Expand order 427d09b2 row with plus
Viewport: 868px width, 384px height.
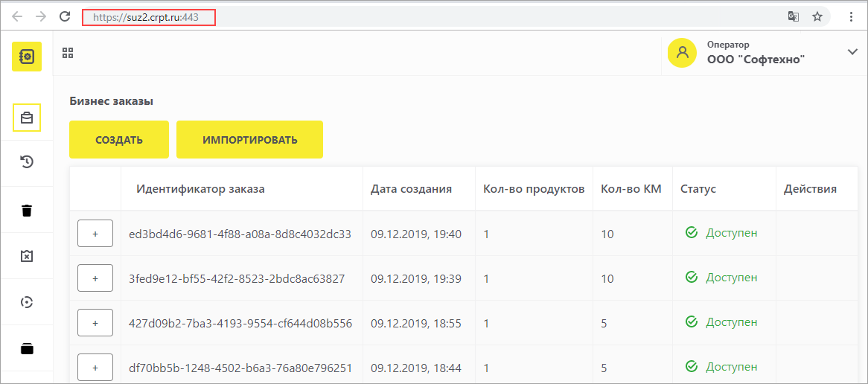[x=95, y=323]
